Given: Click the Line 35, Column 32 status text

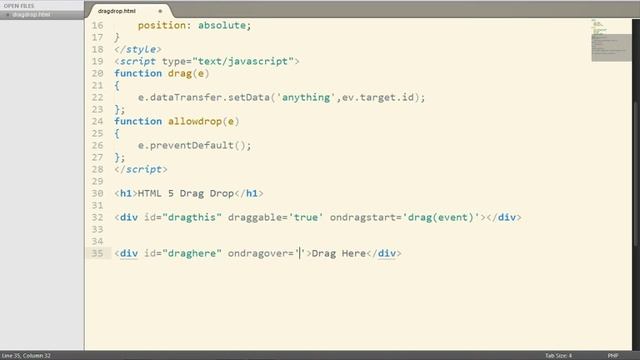Looking at the screenshot, I should click(x=26, y=356).
